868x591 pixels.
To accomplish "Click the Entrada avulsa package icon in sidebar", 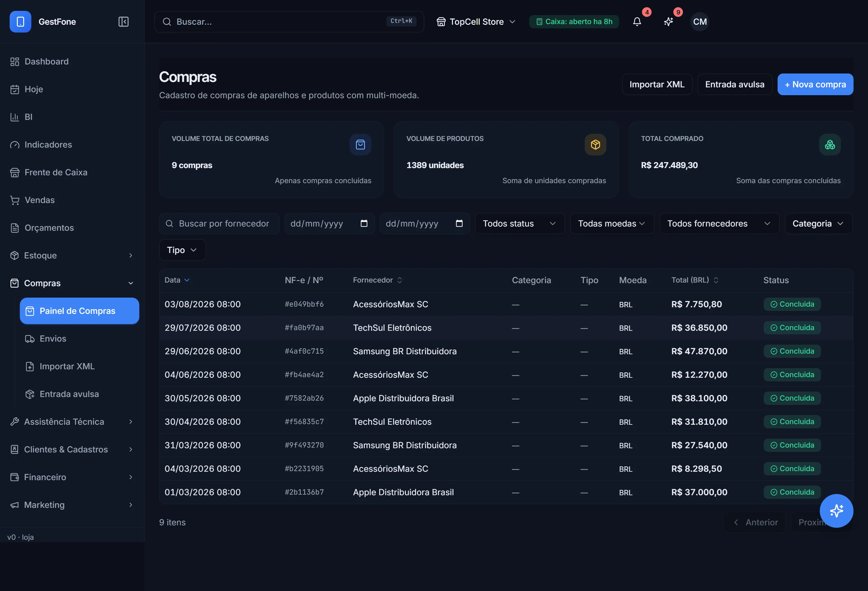I will click(30, 394).
